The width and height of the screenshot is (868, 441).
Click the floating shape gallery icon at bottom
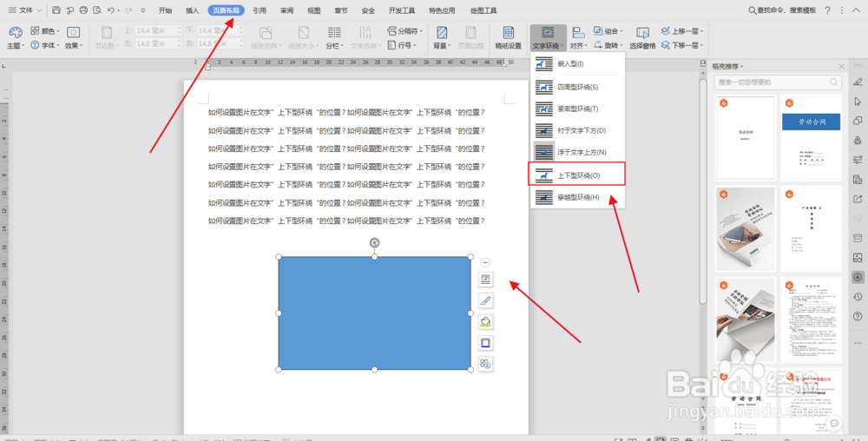[x=485, y=364]
